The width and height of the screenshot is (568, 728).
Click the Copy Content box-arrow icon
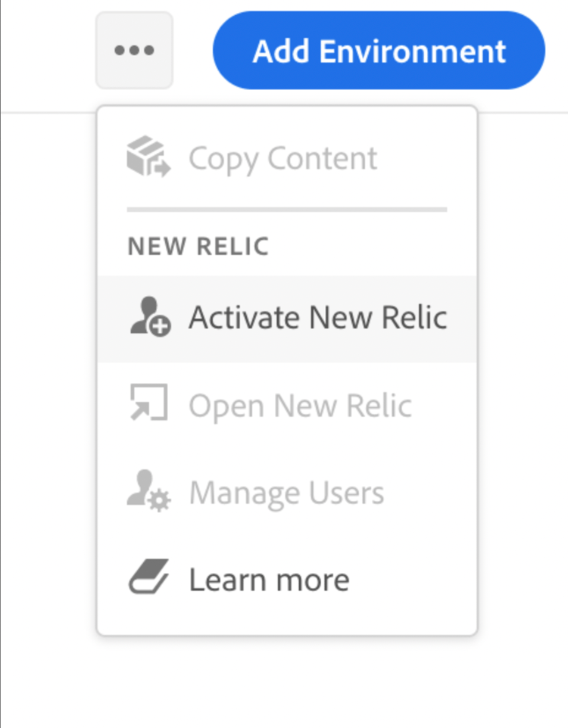[148, 157]
